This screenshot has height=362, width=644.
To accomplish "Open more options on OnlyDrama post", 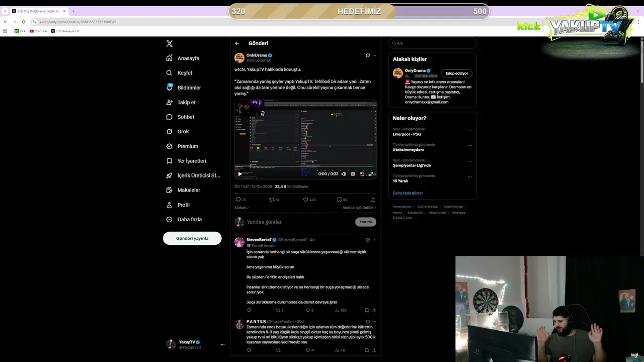I will pos(374,55).
